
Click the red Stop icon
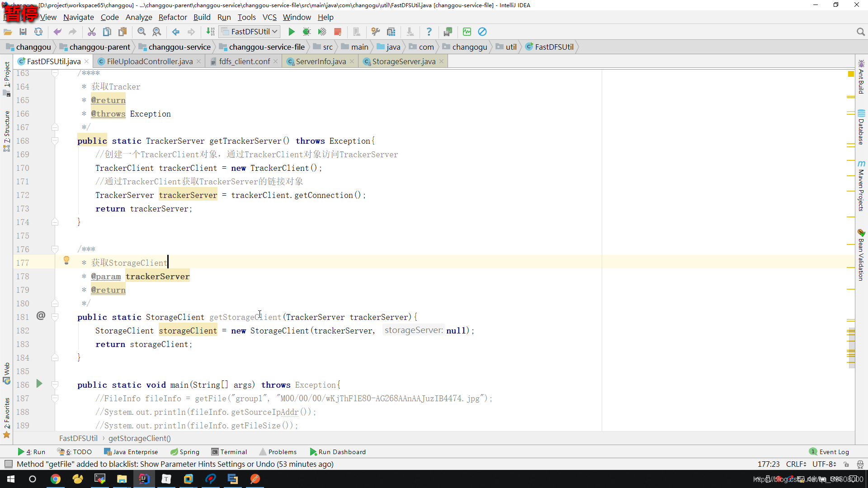pos(338,32)
